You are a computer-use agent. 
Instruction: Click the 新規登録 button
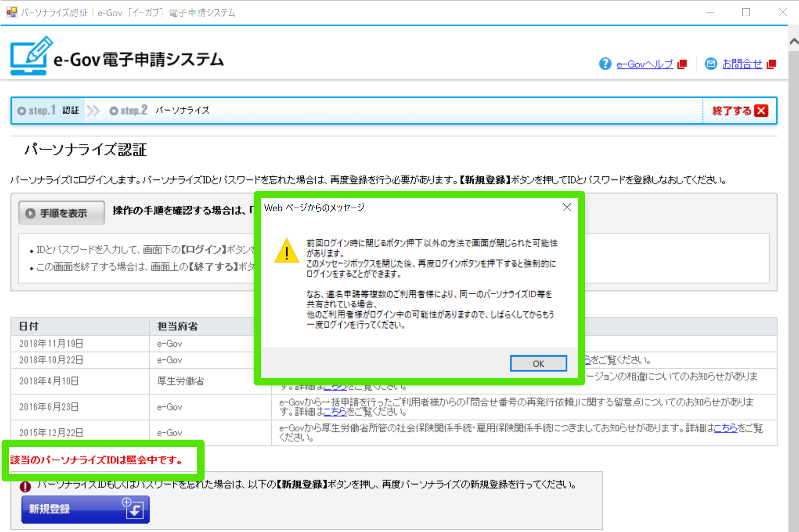[x=86, y=509]
